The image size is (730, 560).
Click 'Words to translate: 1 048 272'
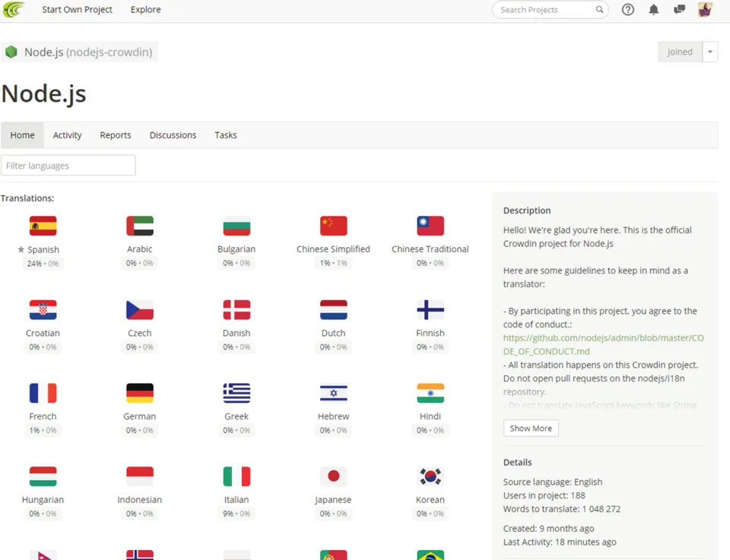click(562, 509)
